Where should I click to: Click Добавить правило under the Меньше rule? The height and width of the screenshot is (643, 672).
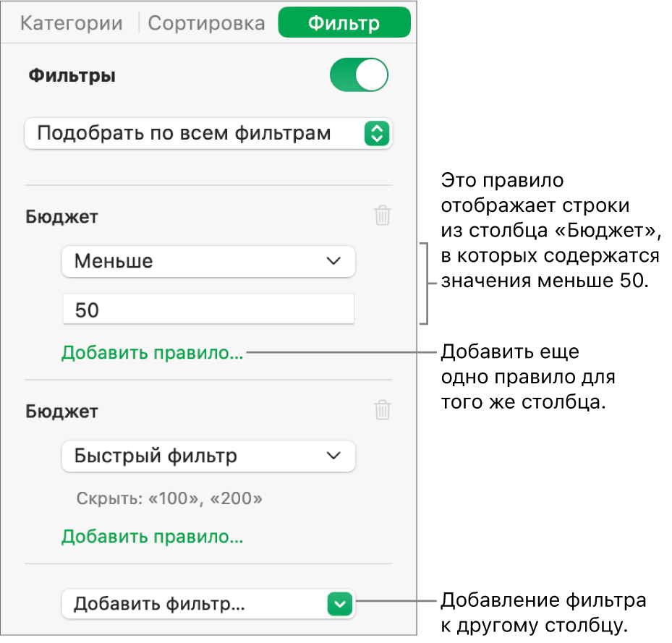tap(152, 353)
